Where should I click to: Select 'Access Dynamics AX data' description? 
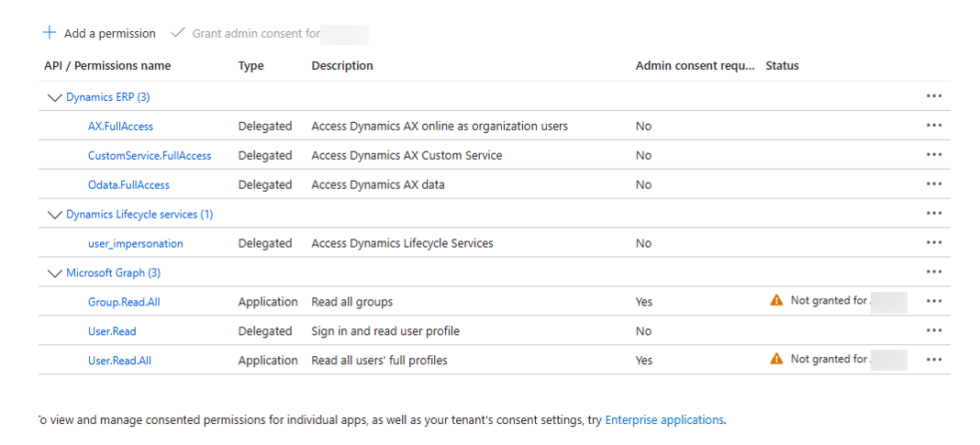point(378,185)
